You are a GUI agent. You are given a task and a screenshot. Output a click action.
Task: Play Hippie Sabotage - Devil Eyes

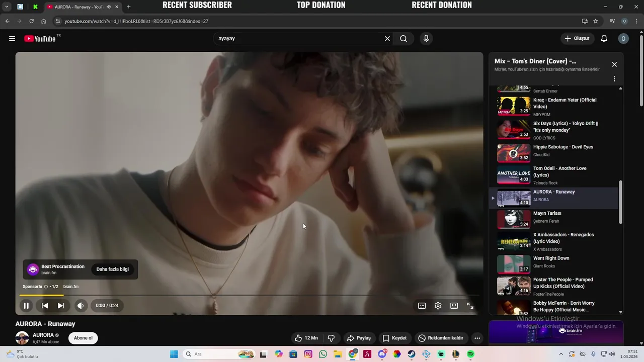click(x=553, y=153)
